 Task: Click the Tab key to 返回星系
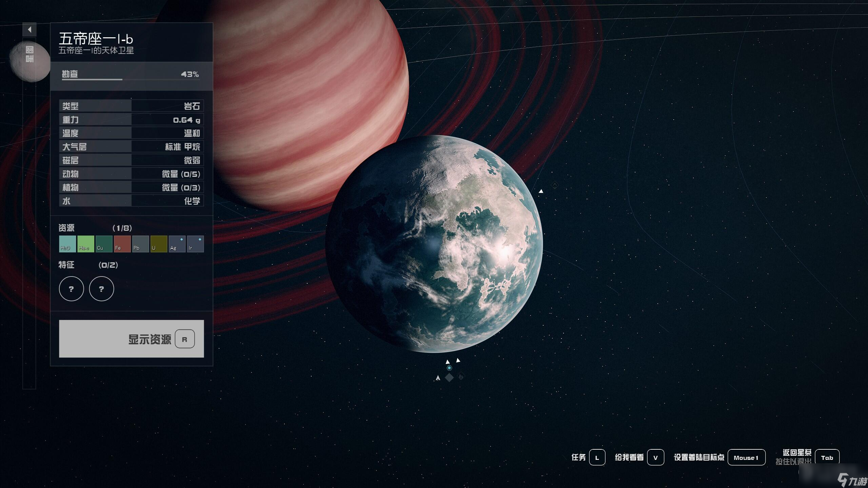coord(827,457)
